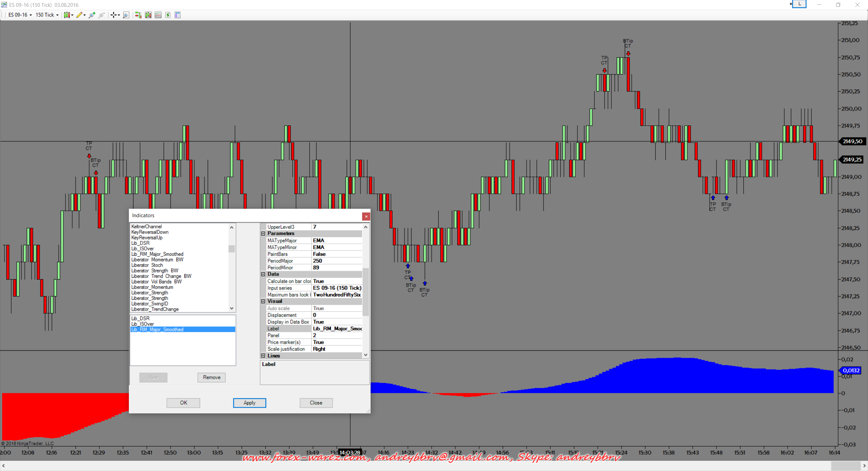Open the Indicators toolbar icon
Image resolution: width=868 pixels, height=471 pixels.
pos(158,15)
